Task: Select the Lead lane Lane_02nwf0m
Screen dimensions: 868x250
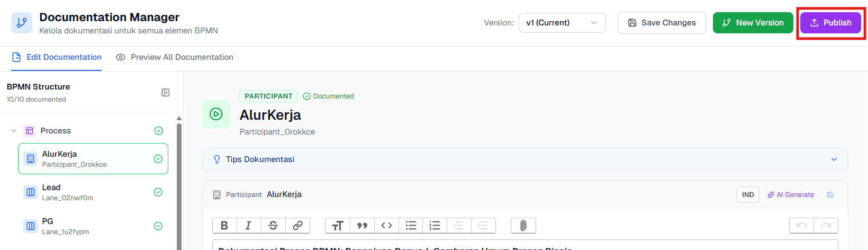Action: tap(93, 192)
